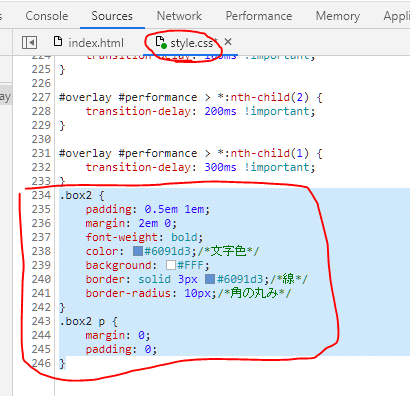Go to the Performance tab

coord(259,16)
